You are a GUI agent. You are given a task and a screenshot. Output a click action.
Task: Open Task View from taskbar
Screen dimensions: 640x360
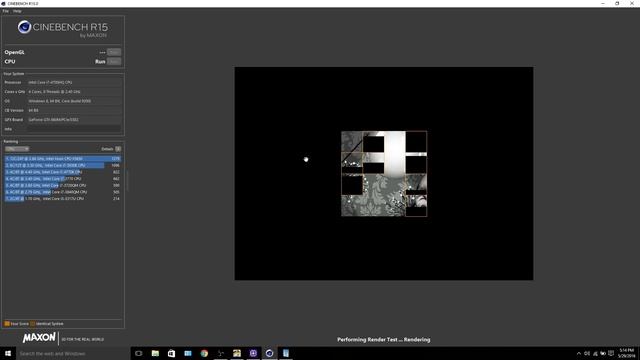tap(139, 353)
